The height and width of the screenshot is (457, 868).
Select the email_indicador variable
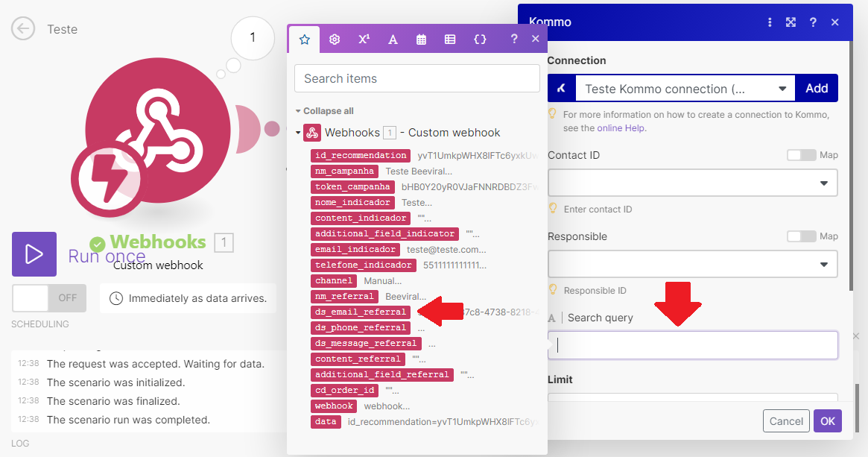tap(355, 249)
